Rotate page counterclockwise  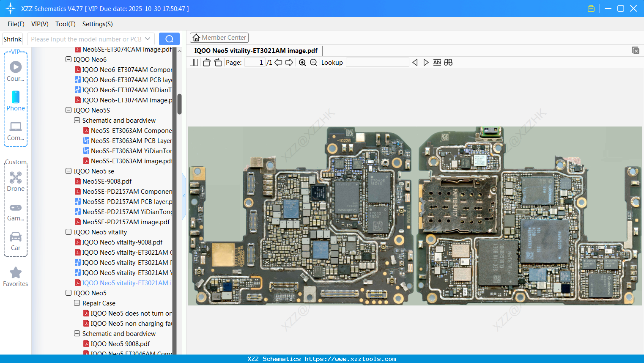pyautogui.click(x=206, y=63)
